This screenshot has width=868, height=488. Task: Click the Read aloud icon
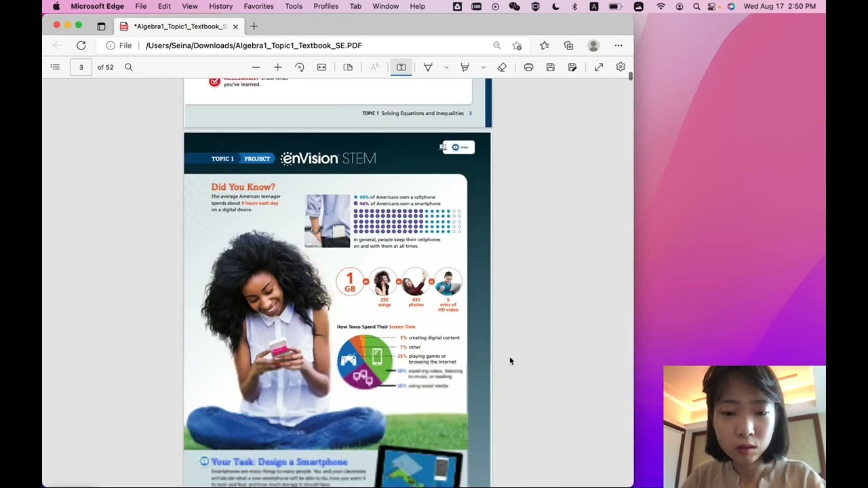[374, 67]
